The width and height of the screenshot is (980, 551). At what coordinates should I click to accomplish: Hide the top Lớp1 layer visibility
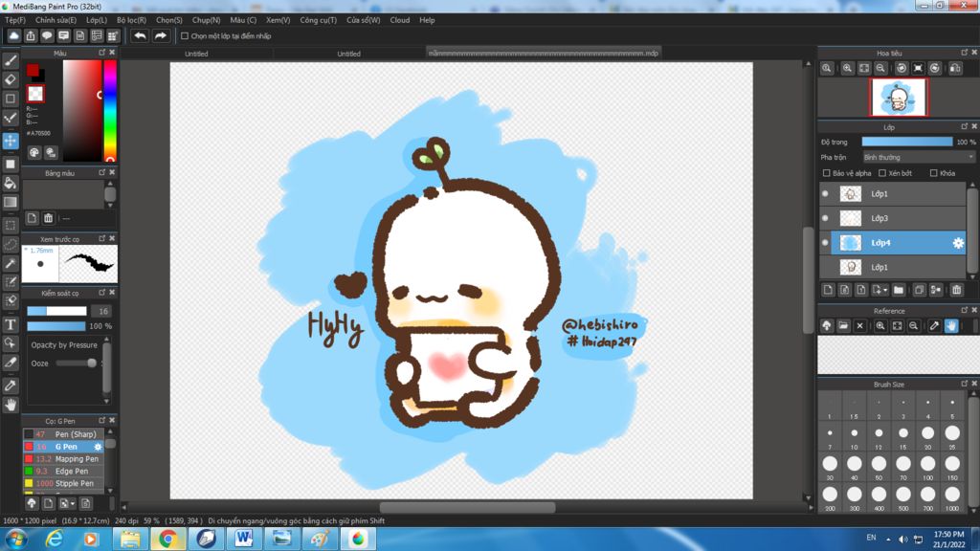tap(825, 193)
